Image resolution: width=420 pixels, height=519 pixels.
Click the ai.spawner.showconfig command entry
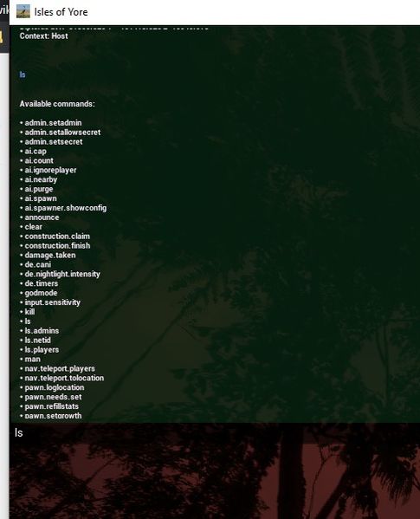[66, 208]
